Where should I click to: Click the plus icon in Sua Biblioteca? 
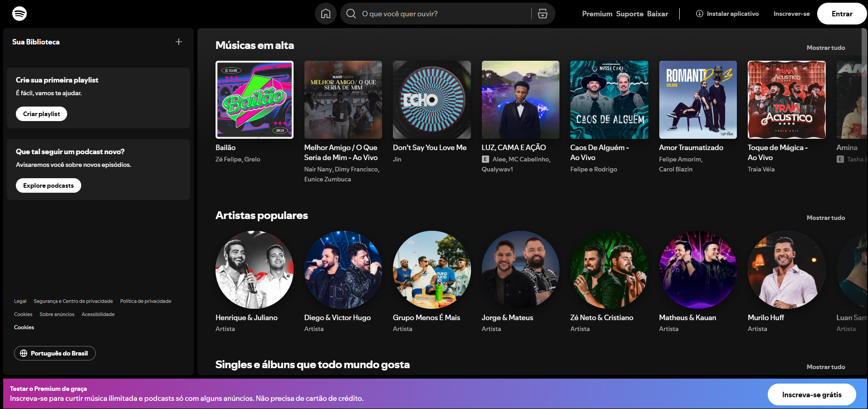[179, 42]
